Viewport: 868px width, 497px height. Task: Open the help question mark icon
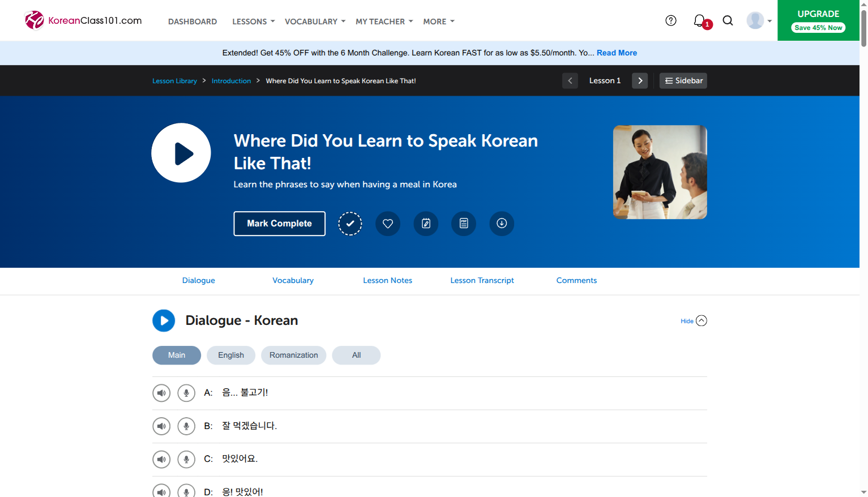pyautogui.click(x=671, y=20)
